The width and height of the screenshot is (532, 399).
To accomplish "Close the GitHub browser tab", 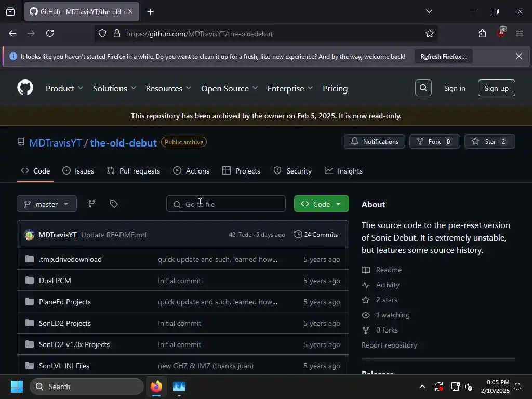I will (130, 11).
